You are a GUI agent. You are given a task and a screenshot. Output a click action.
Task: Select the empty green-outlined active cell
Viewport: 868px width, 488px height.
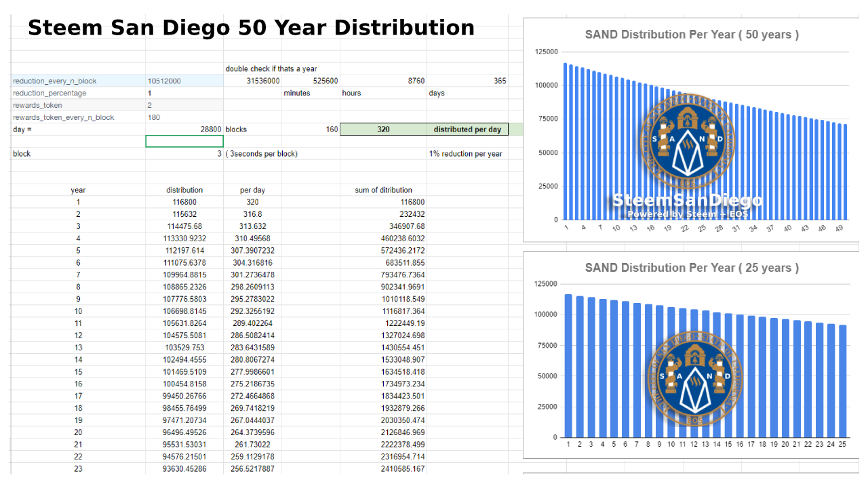pos(184,141)
